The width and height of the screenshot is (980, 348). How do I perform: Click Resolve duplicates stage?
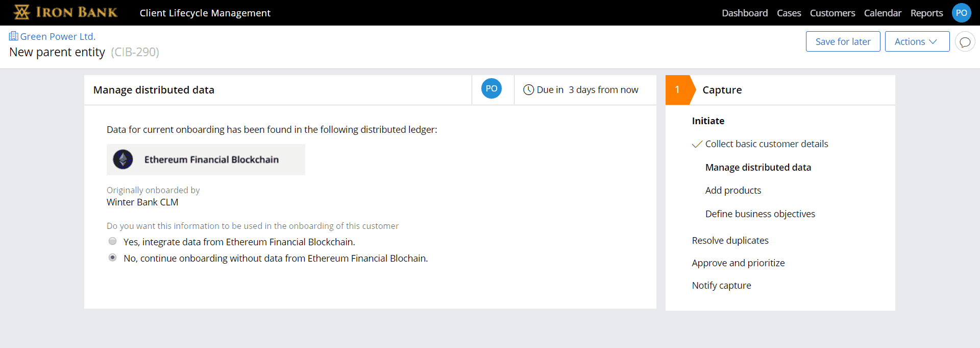[730, 241]
